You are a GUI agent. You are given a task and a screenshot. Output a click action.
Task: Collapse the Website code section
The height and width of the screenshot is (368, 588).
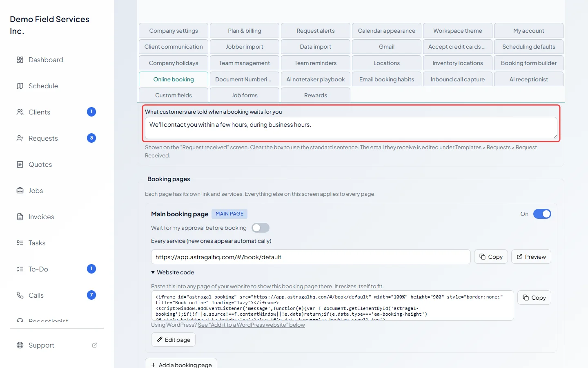(x=173, y=272)
